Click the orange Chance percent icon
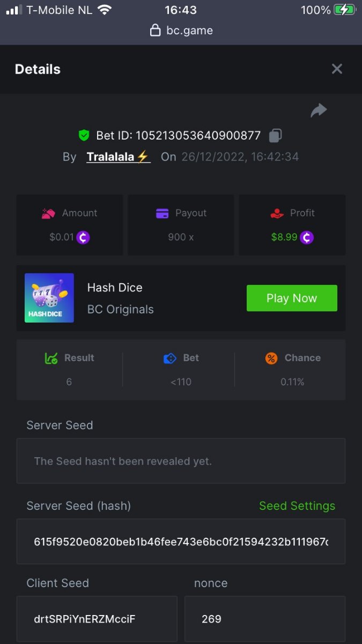Screen dimensions: 362x644 [271, 358]
